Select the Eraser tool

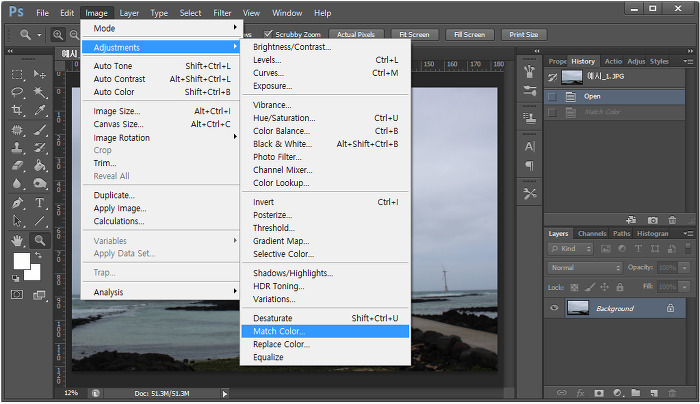click(x=17, y=166)
